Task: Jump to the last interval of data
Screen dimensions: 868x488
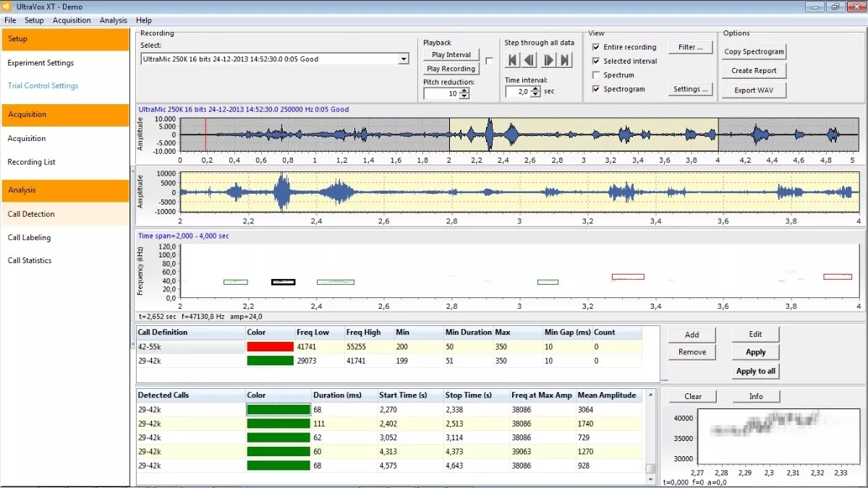Action: coord(566,61)
